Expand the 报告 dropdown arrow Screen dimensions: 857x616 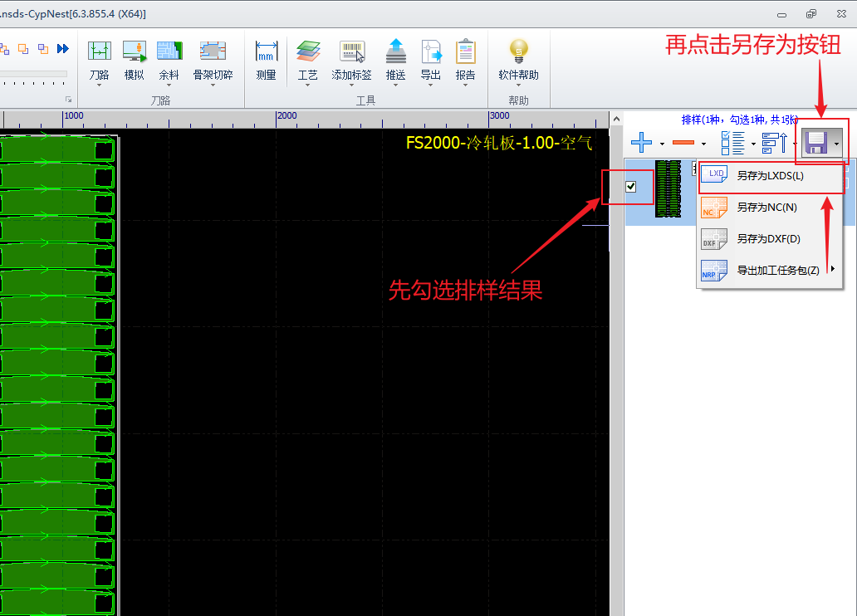tap(465, 86)
